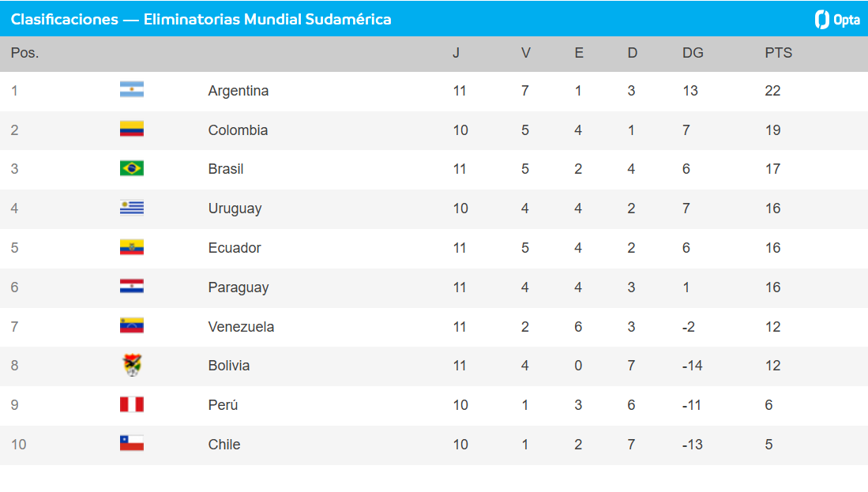Click the Venezuela flag icon
The image size is (868, 492).
click(x=132, y=325)
